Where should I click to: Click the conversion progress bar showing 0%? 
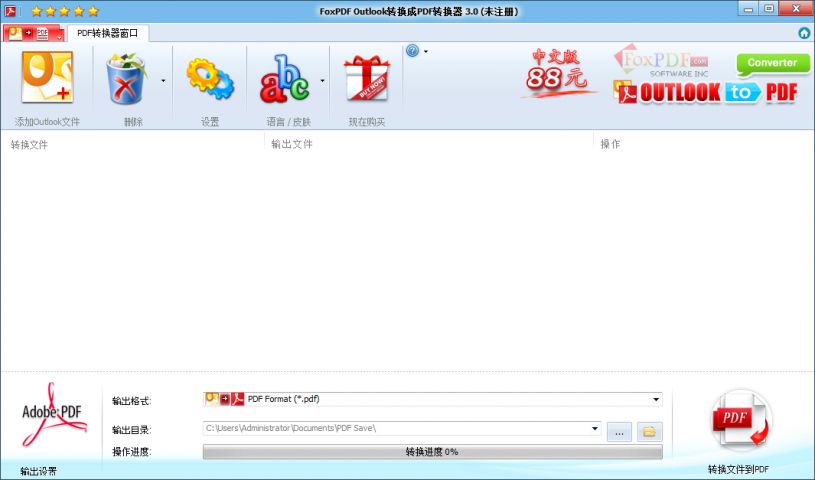[432, 452]
